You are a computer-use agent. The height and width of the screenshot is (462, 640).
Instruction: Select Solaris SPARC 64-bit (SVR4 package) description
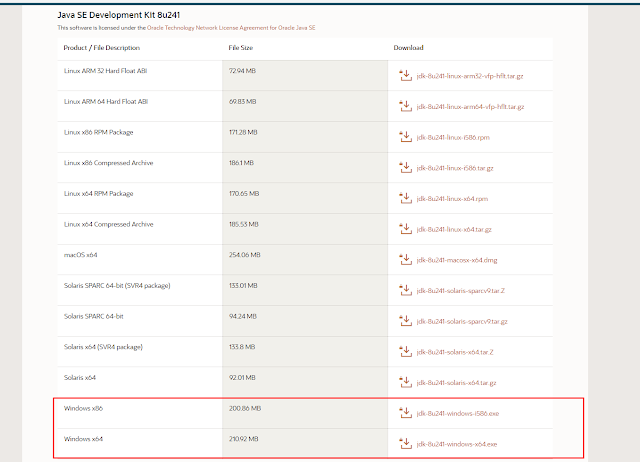pyautogui.click(x=117, y=286)
